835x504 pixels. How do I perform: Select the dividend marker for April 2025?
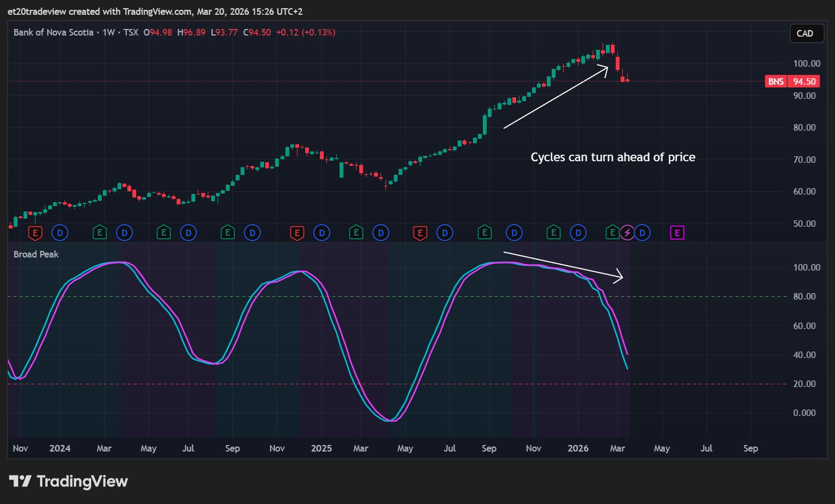(381, 233)
